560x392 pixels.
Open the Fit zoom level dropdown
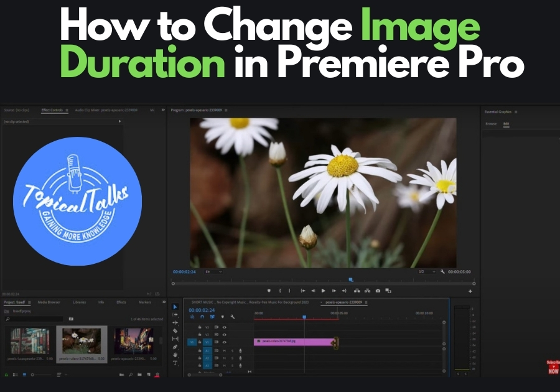(213, 272)
